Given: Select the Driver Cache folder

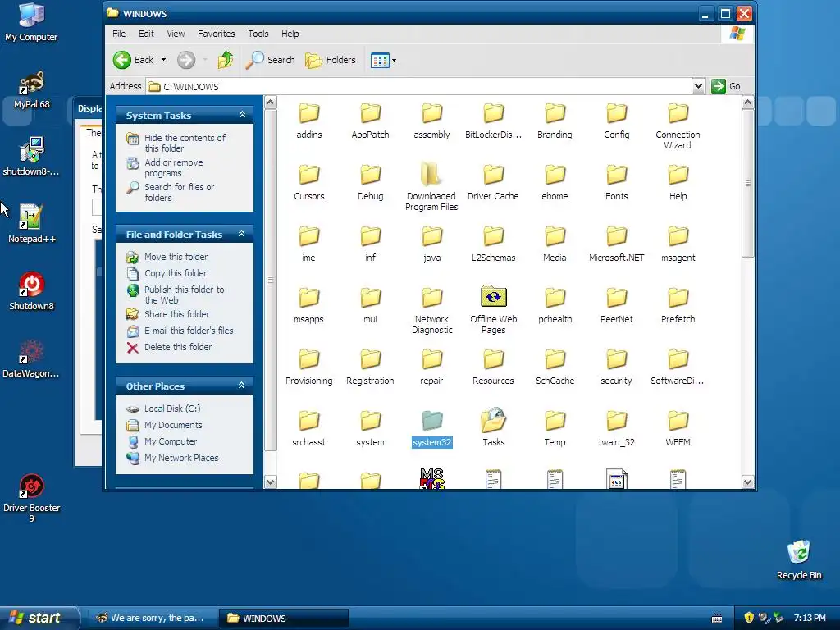Looking at the screenshot, I should [493, 183].
